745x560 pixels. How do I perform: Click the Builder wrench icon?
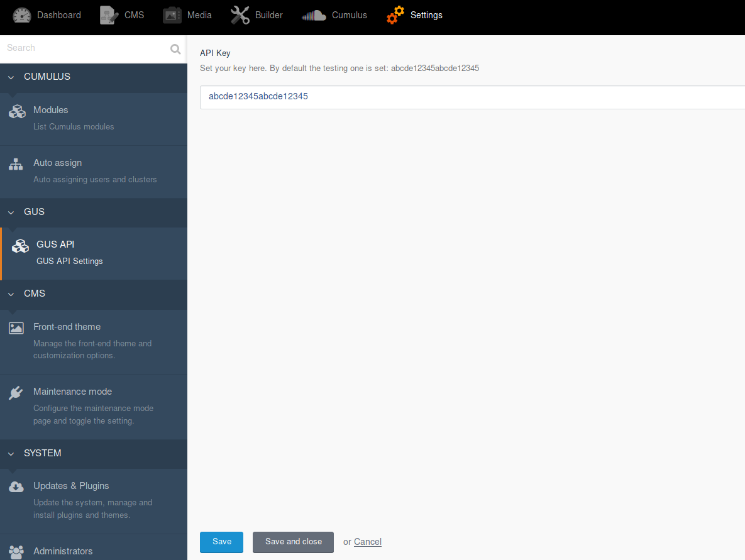click(240, 15)
